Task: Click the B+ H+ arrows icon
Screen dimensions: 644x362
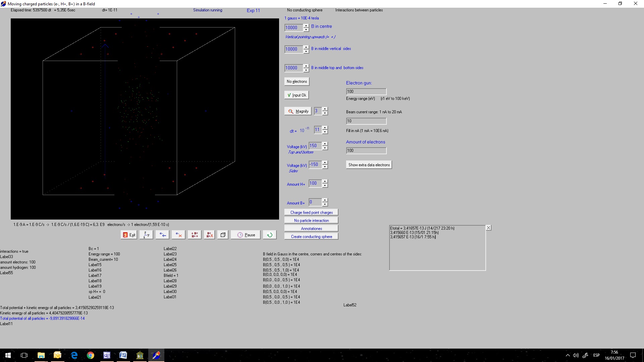Action: [195, 235]
